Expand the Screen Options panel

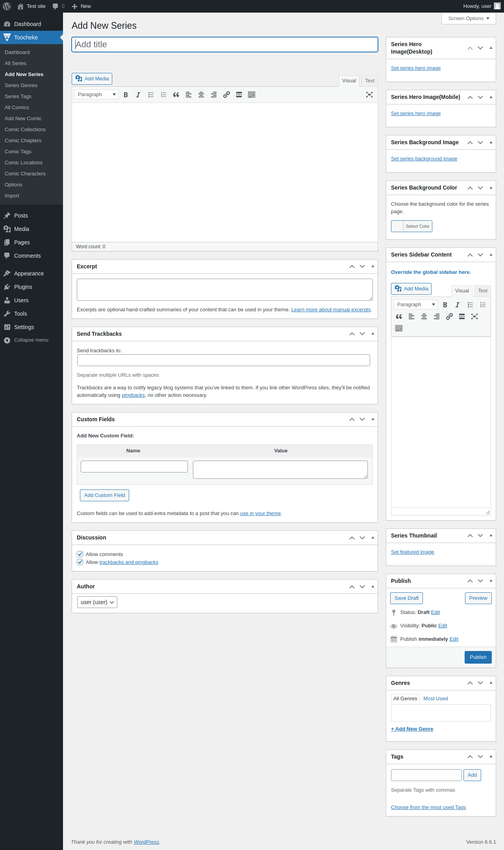point(469,19)
